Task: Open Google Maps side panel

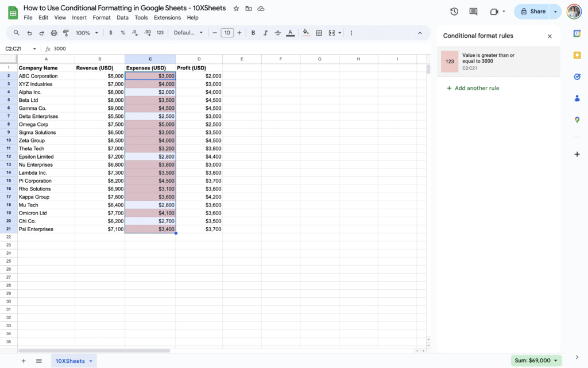Action: point(577,120)
